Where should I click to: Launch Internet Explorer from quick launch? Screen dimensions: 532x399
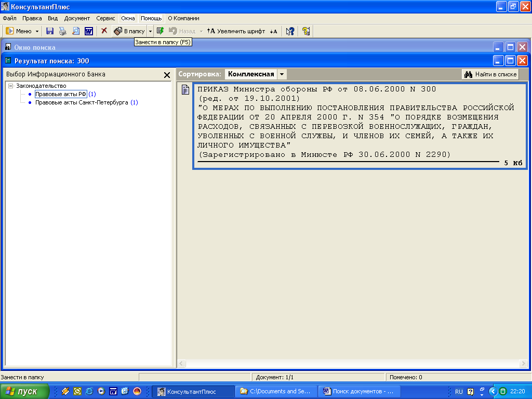tap(89, 392)
